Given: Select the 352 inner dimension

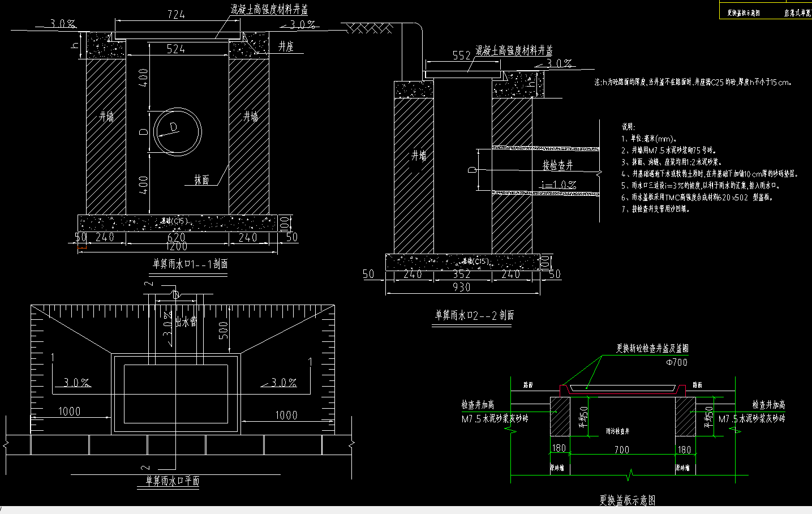Looking at the screenshot, I should pyautogui.click(x=462, y=274).
